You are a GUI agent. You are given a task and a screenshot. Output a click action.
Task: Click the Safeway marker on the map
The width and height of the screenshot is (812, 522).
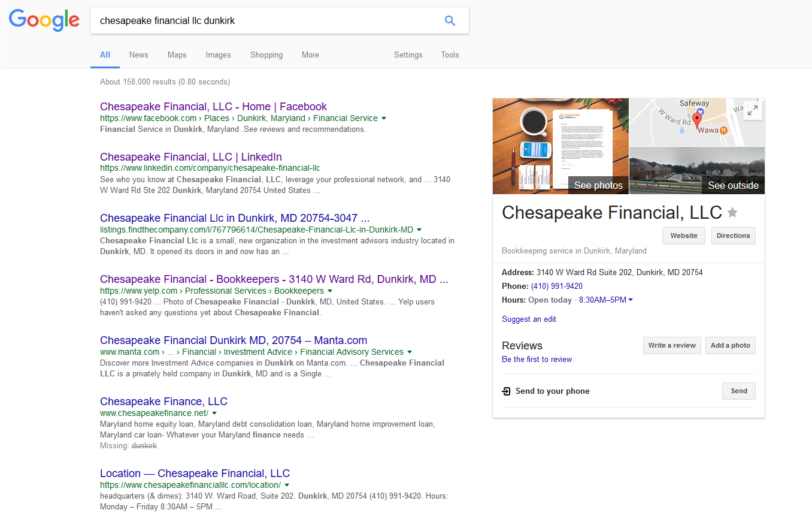(701, 113)
